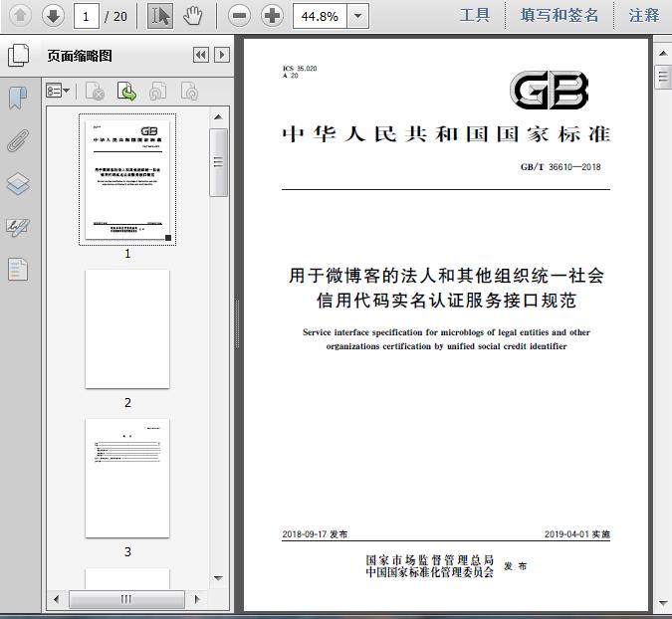672x619 pixels.
Task: Click the 44.8% zoom value field
Action: click(x=320, y=16)
